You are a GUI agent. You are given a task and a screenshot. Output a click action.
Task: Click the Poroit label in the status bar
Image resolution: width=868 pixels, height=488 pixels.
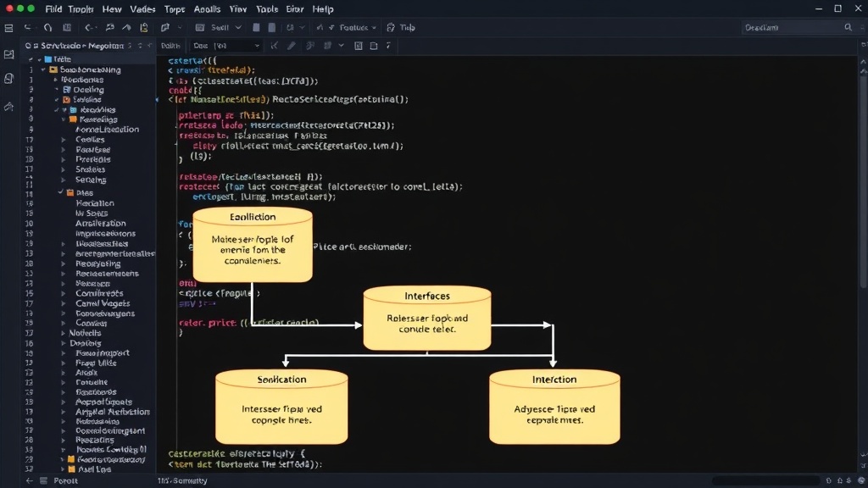[x=66, y=481]
